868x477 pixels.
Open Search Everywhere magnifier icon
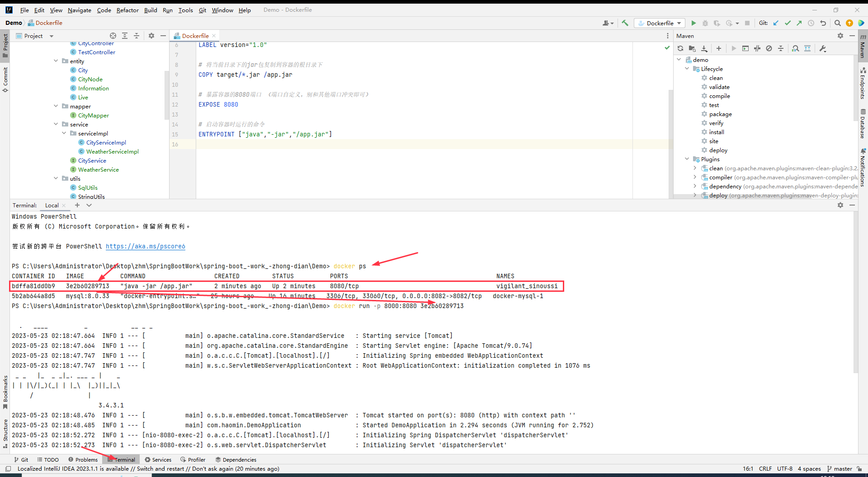click(837, 23)
